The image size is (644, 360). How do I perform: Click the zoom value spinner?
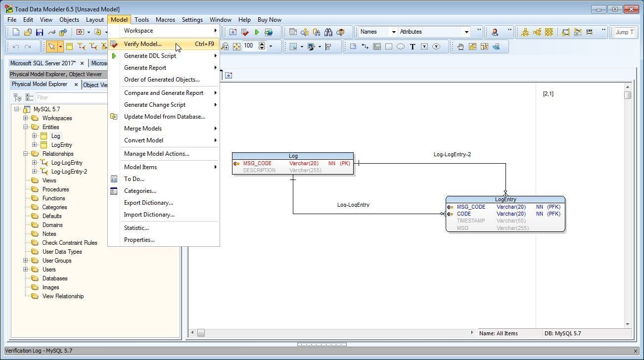point(262,46)
